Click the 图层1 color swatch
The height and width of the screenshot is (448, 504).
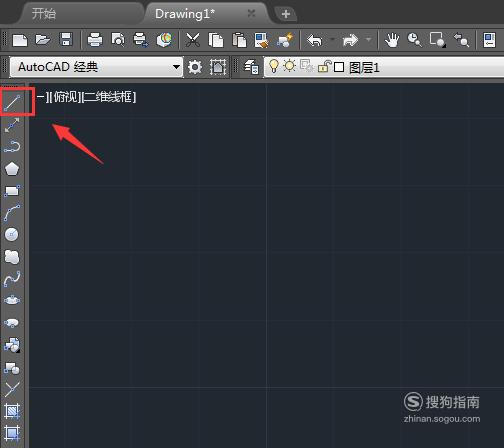[339, 67]
